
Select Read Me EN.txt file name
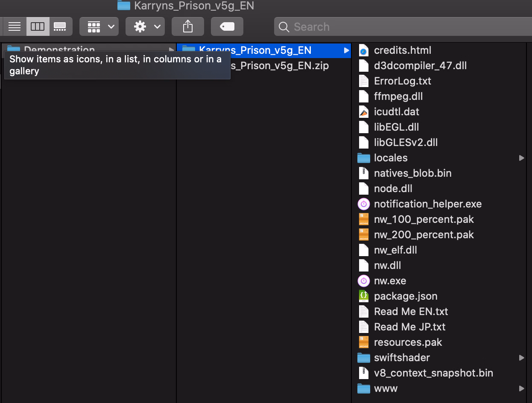coord(411,312)
